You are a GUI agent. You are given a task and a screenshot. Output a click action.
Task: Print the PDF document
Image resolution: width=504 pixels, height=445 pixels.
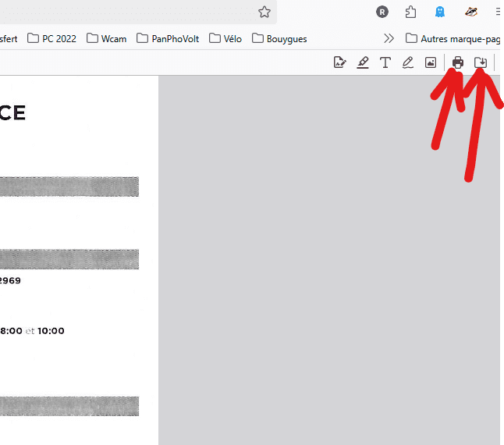click(x=458, y=62)
